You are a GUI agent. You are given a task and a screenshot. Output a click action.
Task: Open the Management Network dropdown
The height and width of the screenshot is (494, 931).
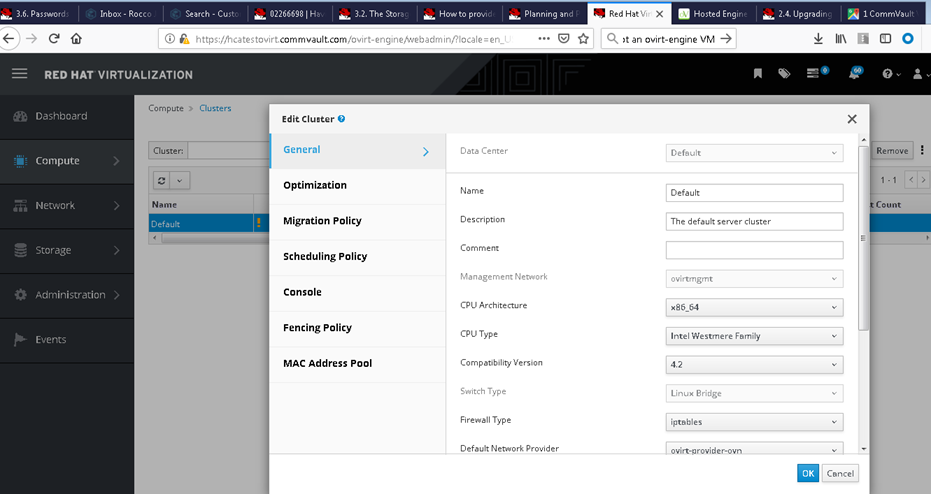[754, 278]
